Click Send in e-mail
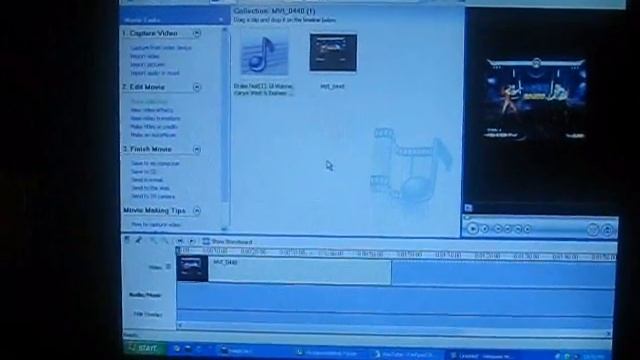The width and height of the screenshot is (640, 360). click(147, 180)
